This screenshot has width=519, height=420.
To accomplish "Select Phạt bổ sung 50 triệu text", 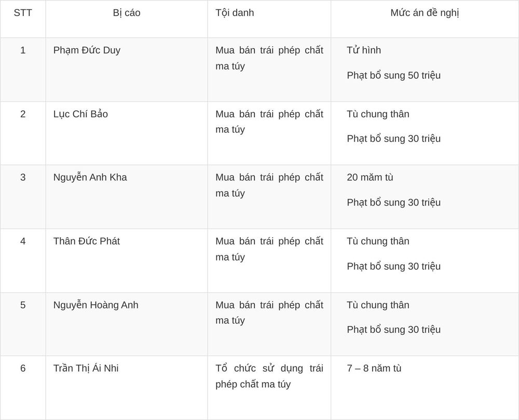I will (x=393, y=75).
